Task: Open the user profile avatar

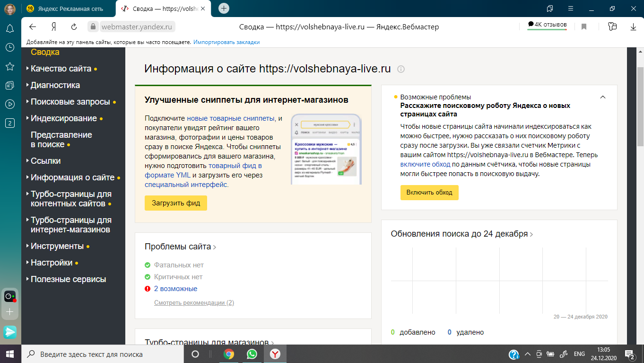Action: pos(10,9)
